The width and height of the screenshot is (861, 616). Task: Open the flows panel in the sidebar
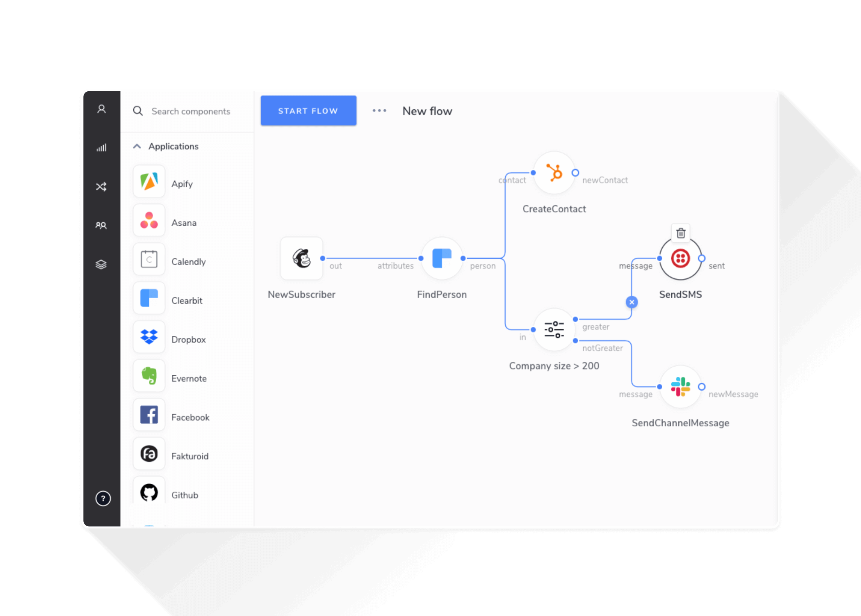click(x=101, y=186)
